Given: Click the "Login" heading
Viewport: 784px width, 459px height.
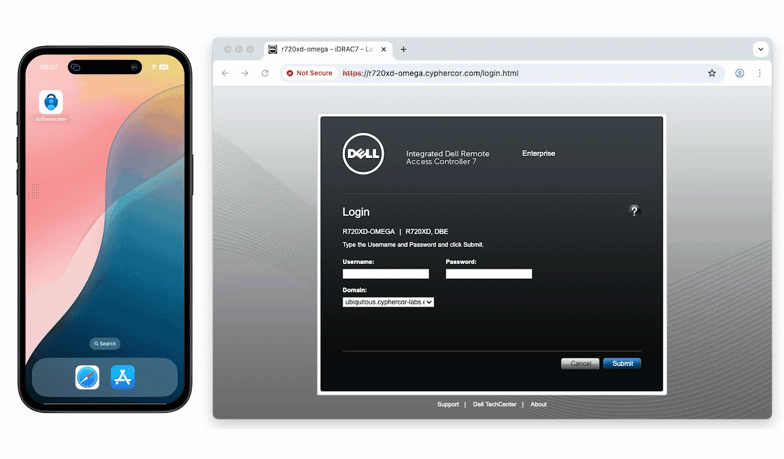Looking at the screenshot, I should 356,212.
